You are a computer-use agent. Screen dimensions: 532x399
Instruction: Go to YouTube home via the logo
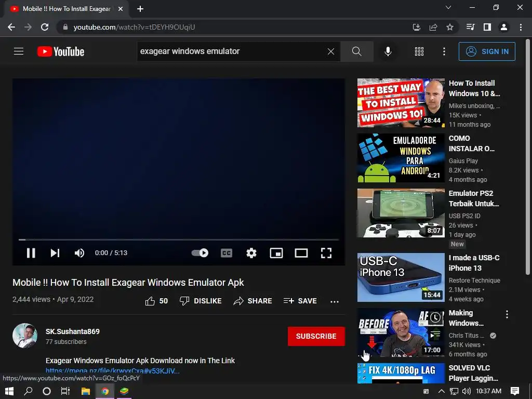click(x=61, y=51)
